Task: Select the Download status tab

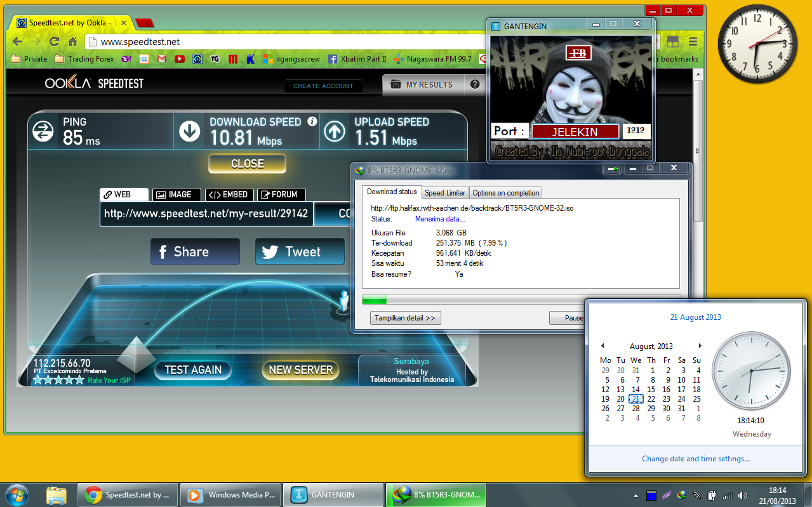Action: click(392, 192)
